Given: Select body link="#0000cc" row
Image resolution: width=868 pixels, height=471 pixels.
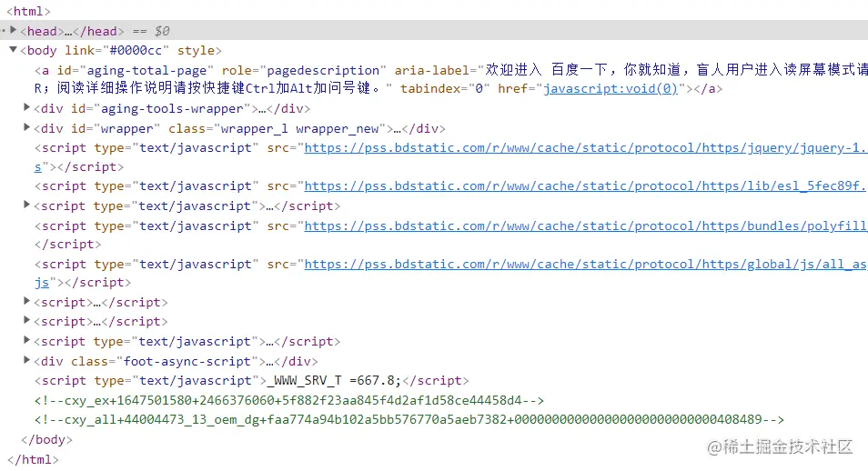Looking at the screenshot, I should click(121, 50).
